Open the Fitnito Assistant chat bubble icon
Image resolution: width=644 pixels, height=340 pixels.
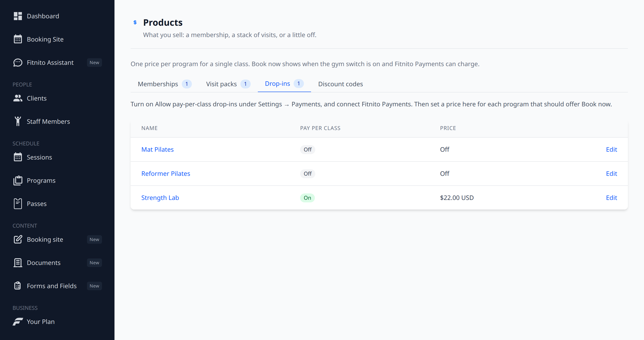[x=18, y=63]
